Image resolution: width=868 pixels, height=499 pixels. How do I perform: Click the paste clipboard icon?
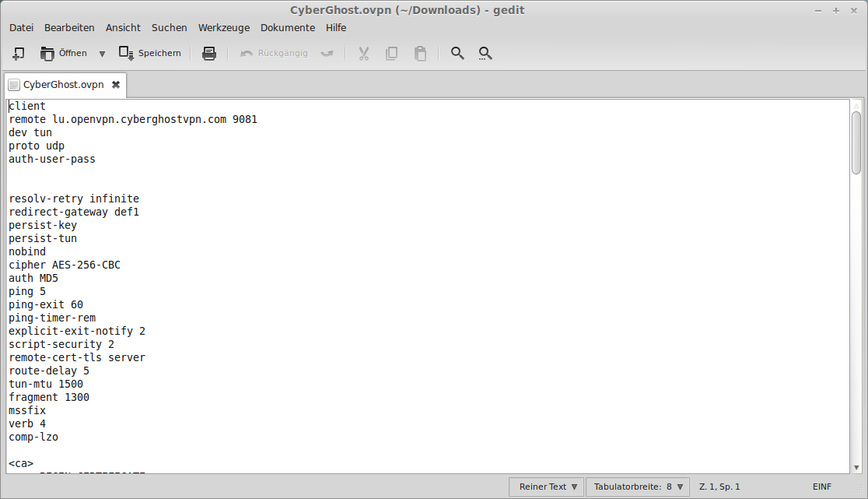tap(420, 53)
